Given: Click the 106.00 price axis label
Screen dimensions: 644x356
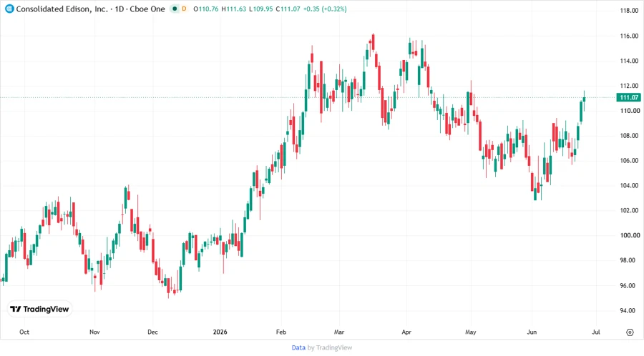Looking at the screenshot, I should (x=629, y=161).
